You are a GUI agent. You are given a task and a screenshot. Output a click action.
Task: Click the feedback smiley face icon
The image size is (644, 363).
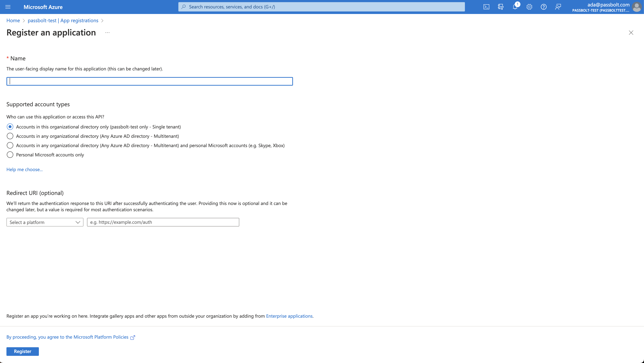(558, 7)
